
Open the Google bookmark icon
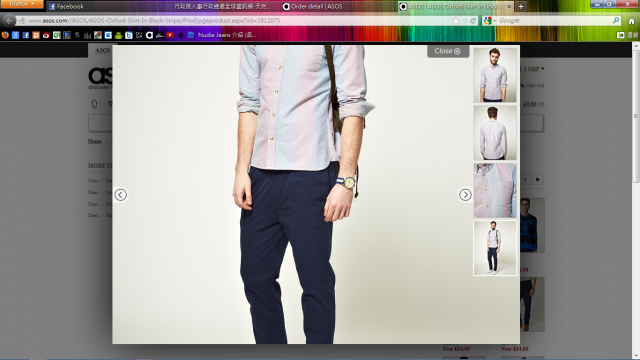pos(16,35)
